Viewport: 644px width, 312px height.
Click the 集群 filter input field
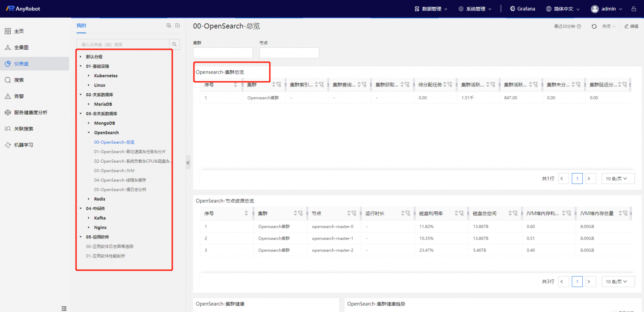(223, 53)
